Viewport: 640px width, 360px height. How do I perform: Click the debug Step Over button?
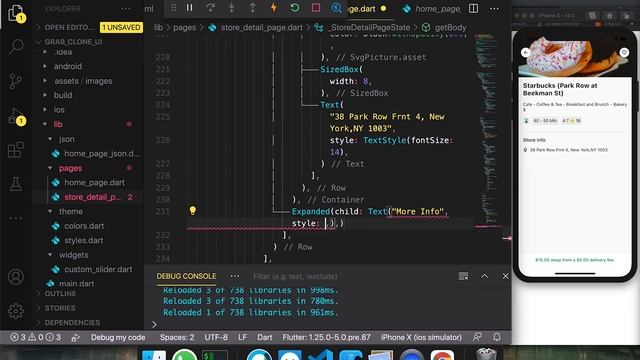pyautogui.click(x=210, y=8)
